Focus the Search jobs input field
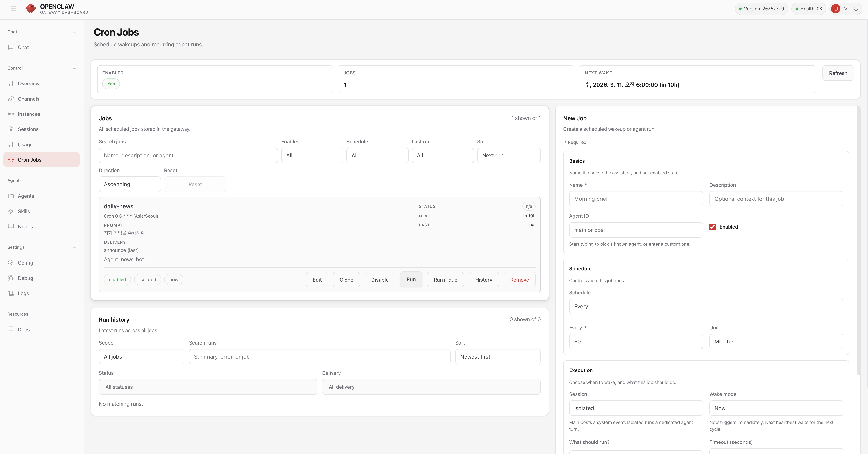Screen dimensions: 868x454 click(x=188, y=156)
